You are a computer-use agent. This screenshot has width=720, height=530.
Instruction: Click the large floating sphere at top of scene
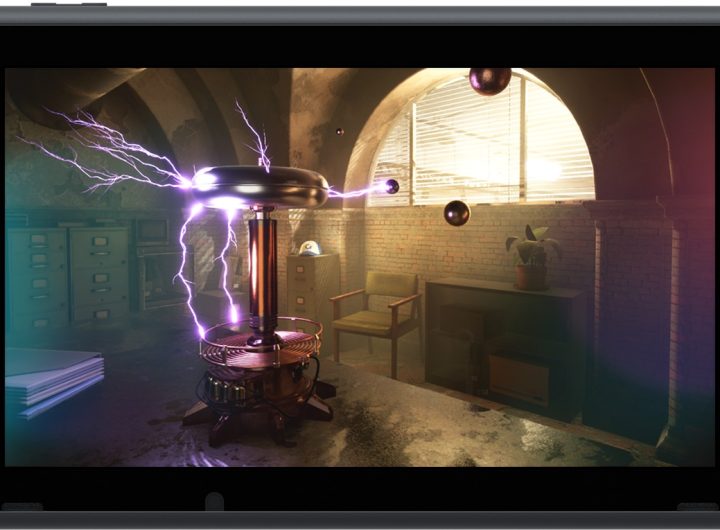point(489,80)
